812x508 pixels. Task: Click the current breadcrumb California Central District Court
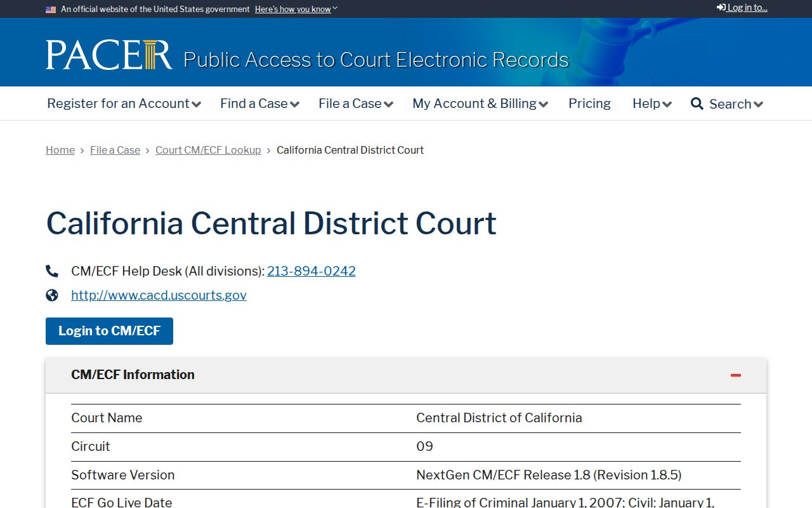click(x=350, y=150)
